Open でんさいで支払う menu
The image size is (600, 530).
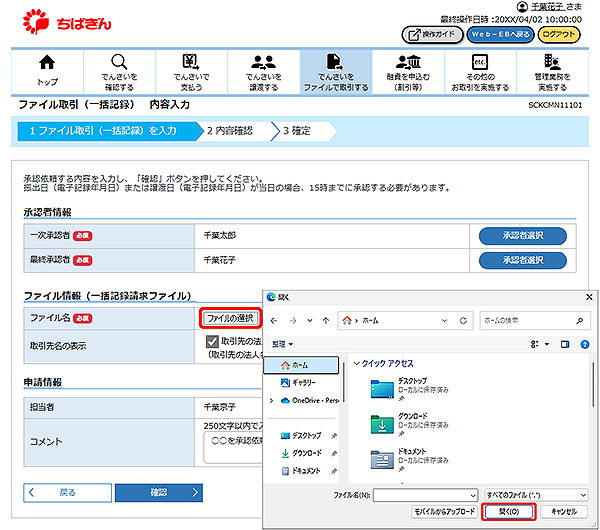(x=191, y=72)
